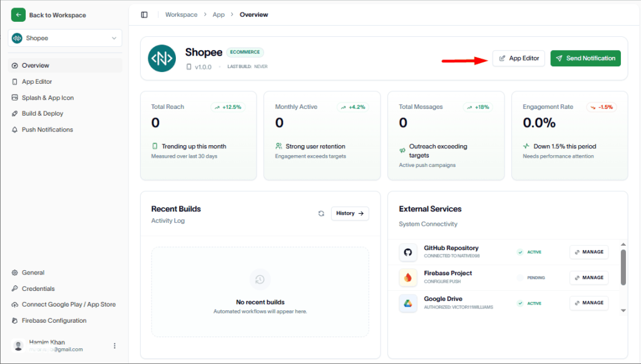The height and width of the screenshot is (364, 641).
Task: Click the Total Messages +18% badge
Action: coord(478,107)
